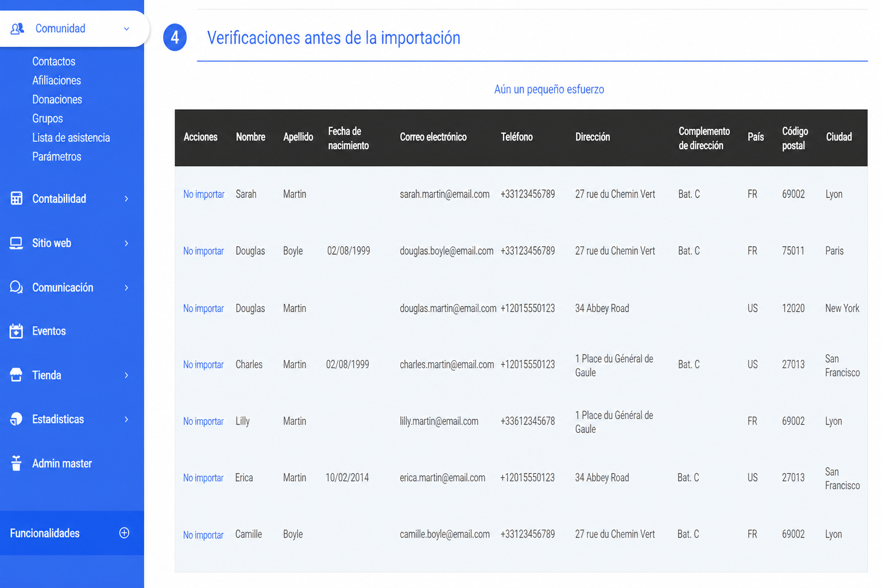Click the Paris city cell
The height and width of the screenshot is (588, 882).
(834, 251)
